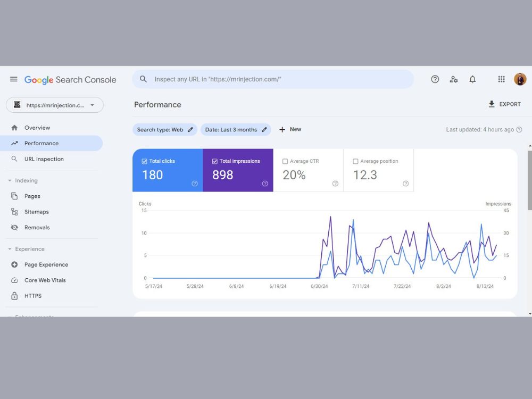The height and width of the screenshot is (399, 532).
Task: Click the Performance trend icon
Action: pos(14,143)
